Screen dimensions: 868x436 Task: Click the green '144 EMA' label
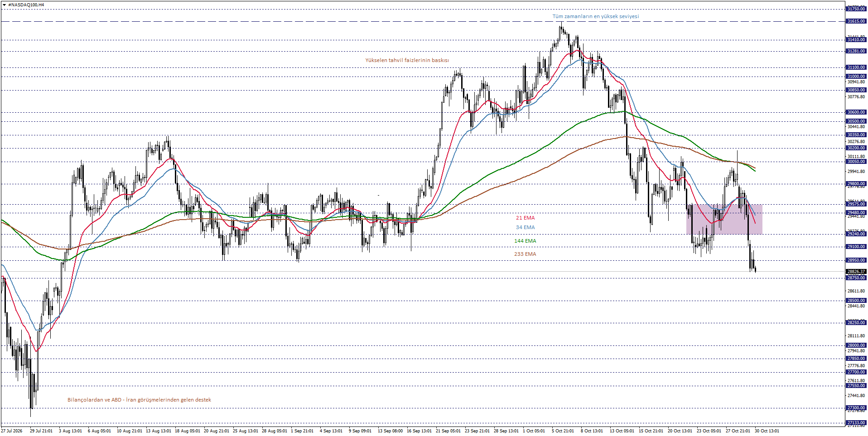pyautogui.click(x=525, y=241)
